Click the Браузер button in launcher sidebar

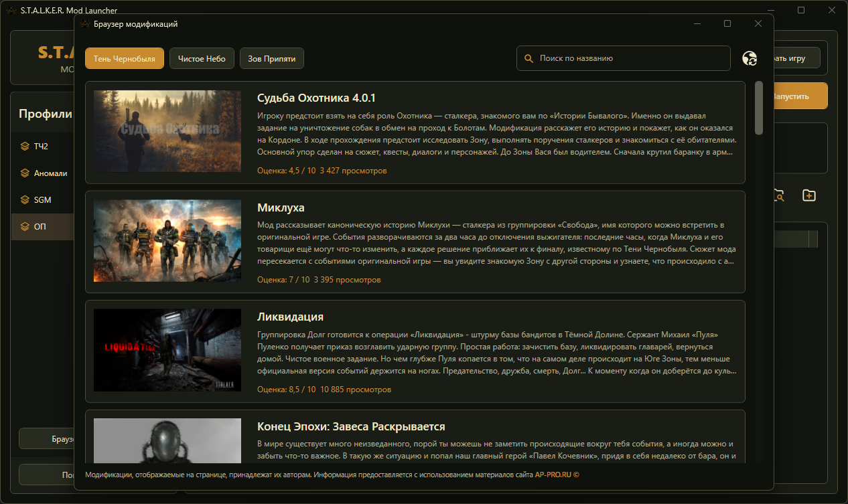tap(46, 438)
